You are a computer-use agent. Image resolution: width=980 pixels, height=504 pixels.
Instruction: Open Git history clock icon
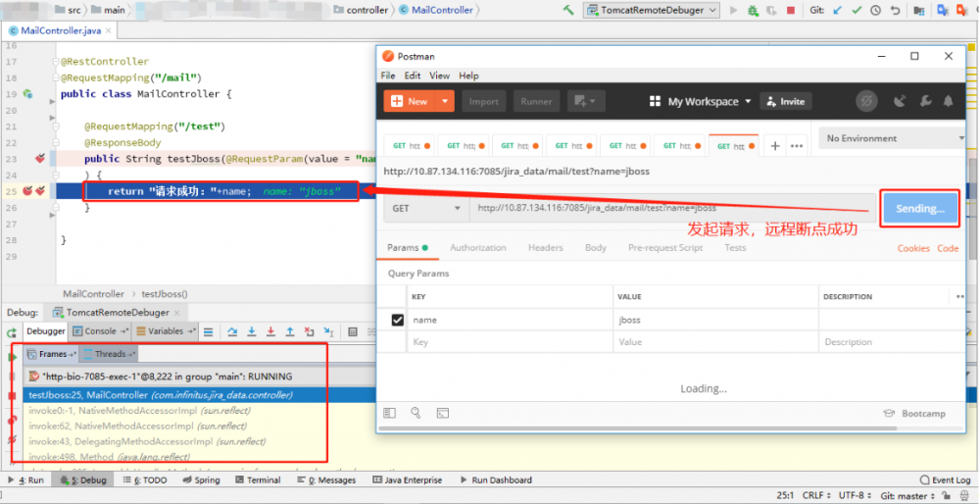pyautogui.click(x=875, y=10)
